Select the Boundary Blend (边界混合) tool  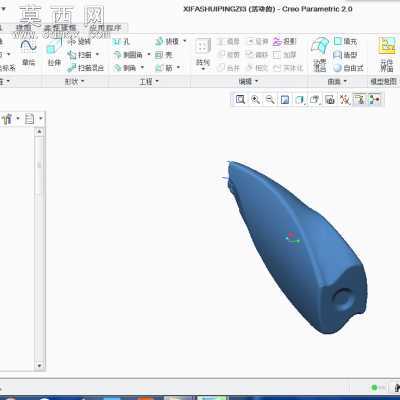point(319,55)
